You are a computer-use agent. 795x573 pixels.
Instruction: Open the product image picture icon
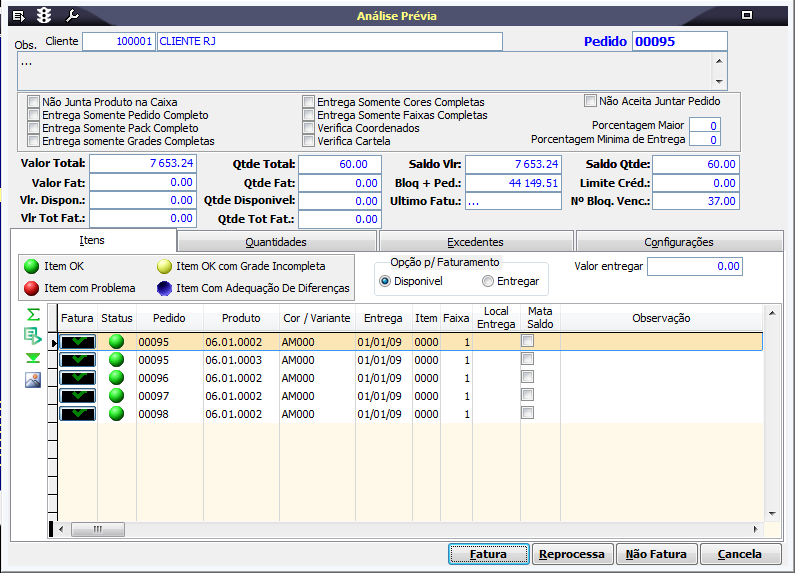(x=33, y=379)
